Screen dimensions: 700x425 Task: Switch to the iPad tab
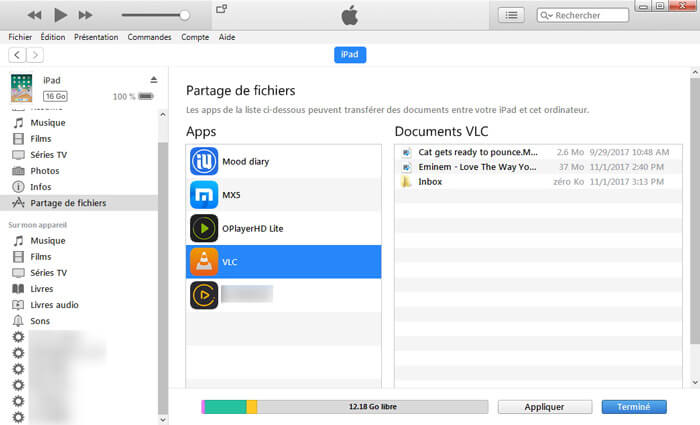[x=350, y=55]
